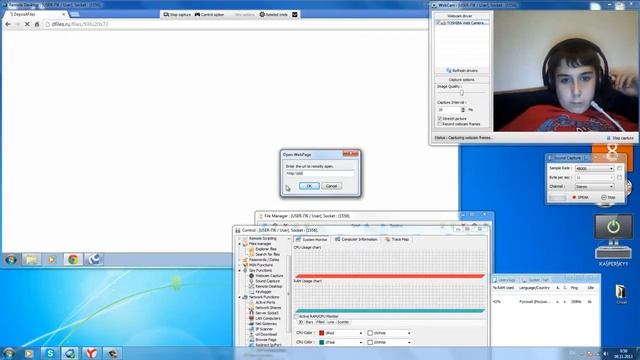The width and height of the screenshot is (640, 360).
Task: Click remote Chrome icon in remote taskbar
Action: (73, 260)
